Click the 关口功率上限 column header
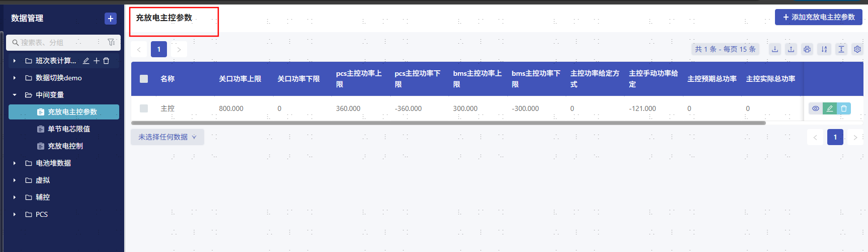Image resolution: width=868 pixels, height=252 pixels. click(240, 79)
